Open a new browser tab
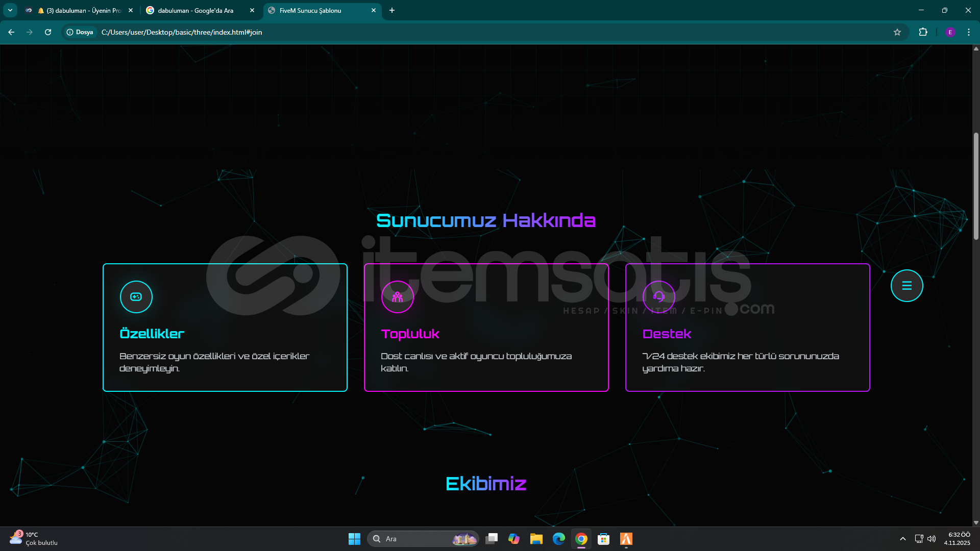Image resolution: width=980 pixels, height=551 pixels. (392, 10)
